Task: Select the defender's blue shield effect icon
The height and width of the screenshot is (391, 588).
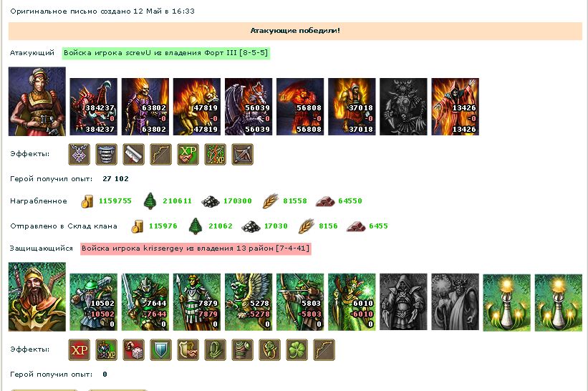Action: (161, 349)
